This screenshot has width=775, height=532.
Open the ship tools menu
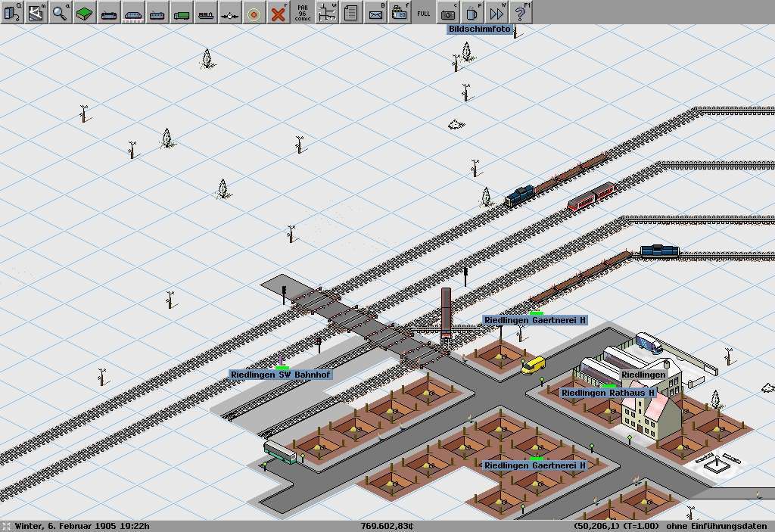click(x=206, y=12)
